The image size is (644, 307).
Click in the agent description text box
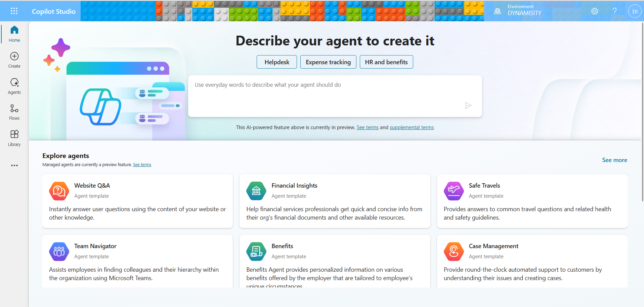pos(335,96)
